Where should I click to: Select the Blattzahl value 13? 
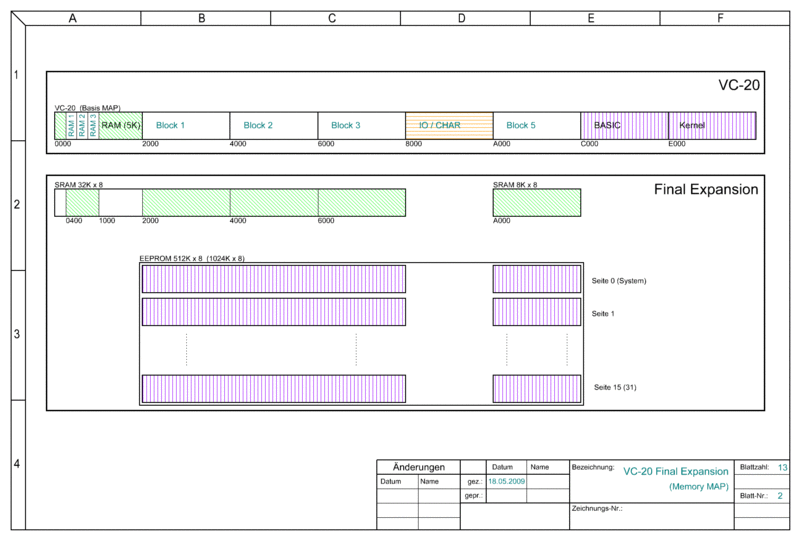(782, 467)
